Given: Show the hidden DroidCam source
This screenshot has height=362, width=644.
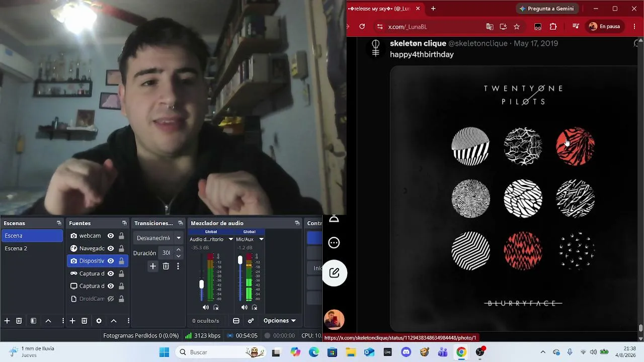Looking at the screenshot, I should click(x=111, y=299).
